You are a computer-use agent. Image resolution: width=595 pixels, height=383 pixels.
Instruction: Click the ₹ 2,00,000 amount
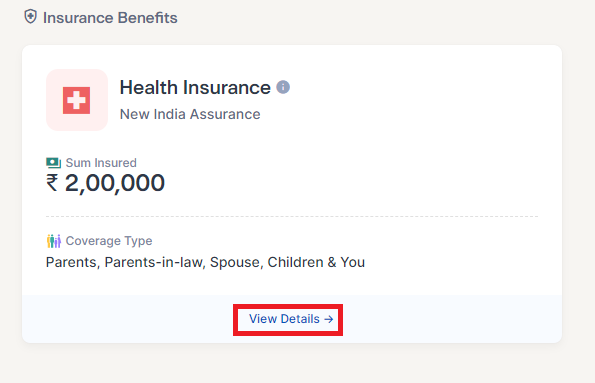(x=105, y=183)
